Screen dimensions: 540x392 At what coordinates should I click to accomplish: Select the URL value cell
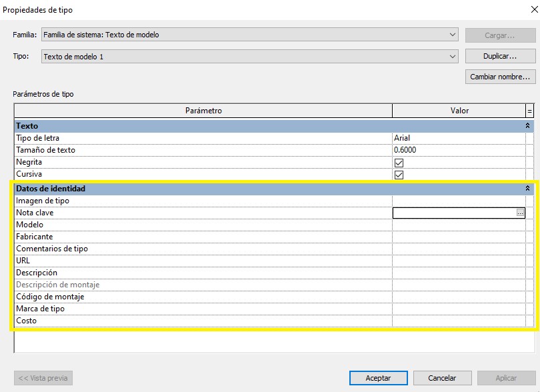(459, 261)
